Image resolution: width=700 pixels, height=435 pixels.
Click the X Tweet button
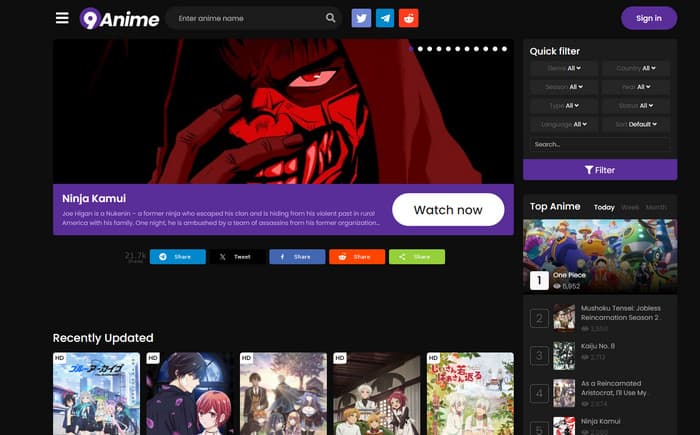tap(238, 257)
